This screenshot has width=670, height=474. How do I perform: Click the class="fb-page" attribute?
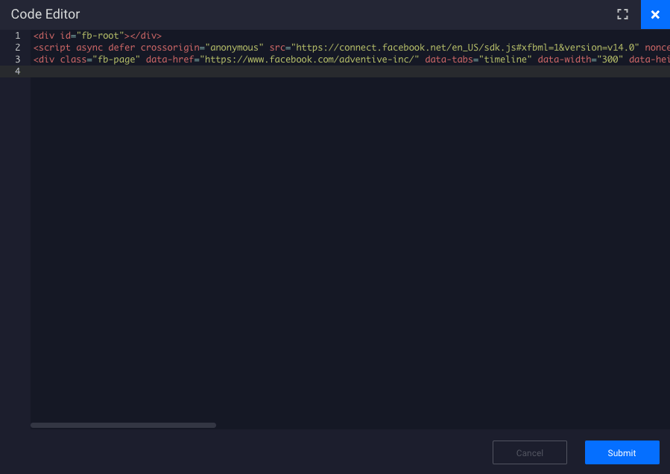tap(100, 59)
